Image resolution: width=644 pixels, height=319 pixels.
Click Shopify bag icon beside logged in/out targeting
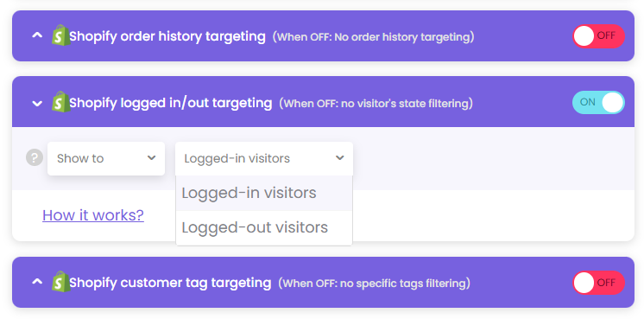[60, 101]
